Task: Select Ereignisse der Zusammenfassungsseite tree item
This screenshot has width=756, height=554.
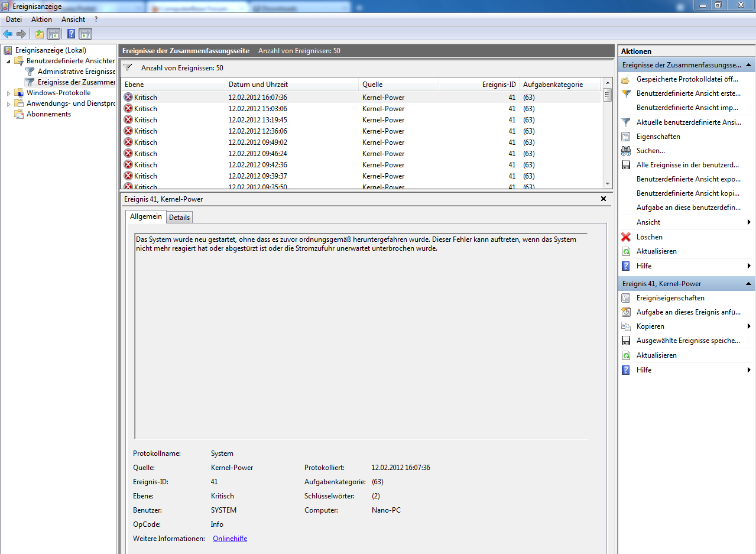Action: pos(76,82)
